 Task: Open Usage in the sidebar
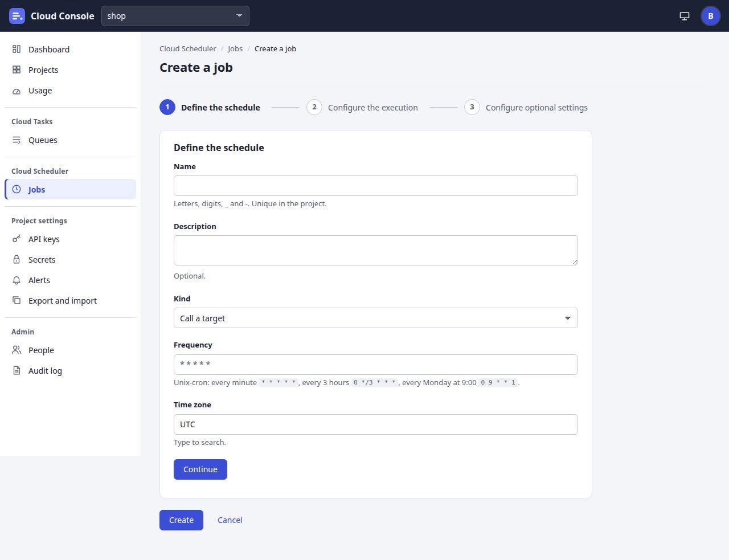pos(71,91)
